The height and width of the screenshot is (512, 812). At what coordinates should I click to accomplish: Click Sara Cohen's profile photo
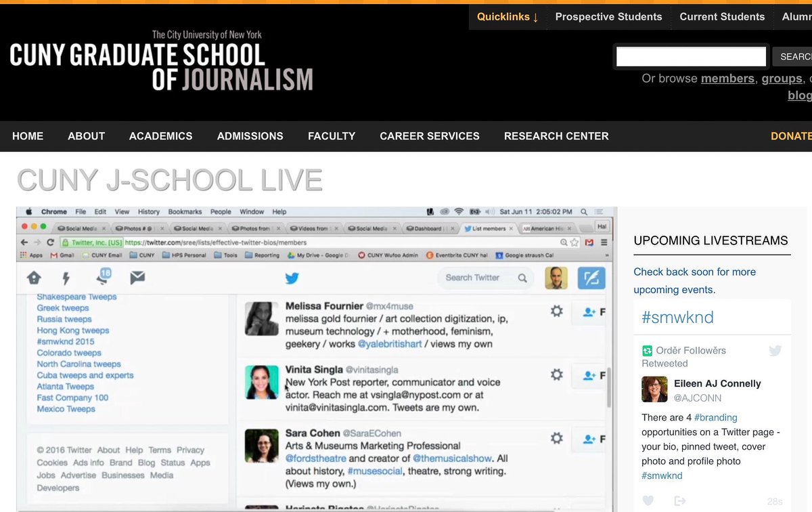tap(262, 445)
